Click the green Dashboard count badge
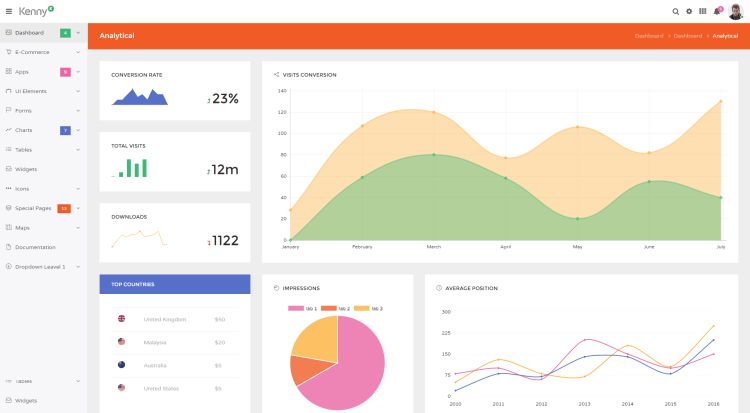Viewport: 750px width, 413px height. [x=65, y=33]
